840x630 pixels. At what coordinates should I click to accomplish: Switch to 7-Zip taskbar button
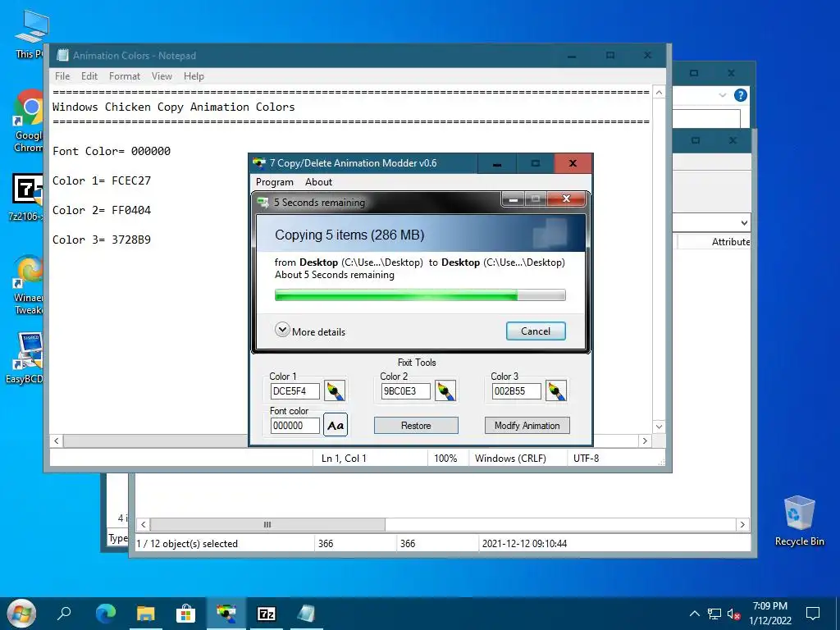coord(267,614)
